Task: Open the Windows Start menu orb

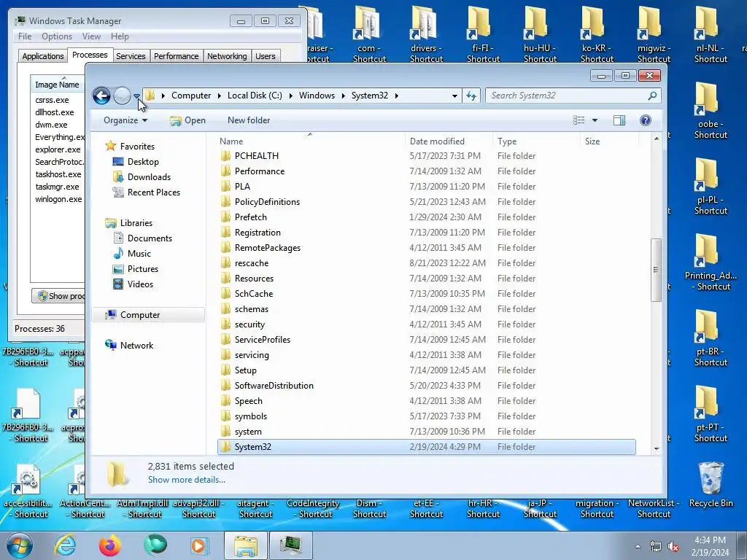Action: click(19, 545)
